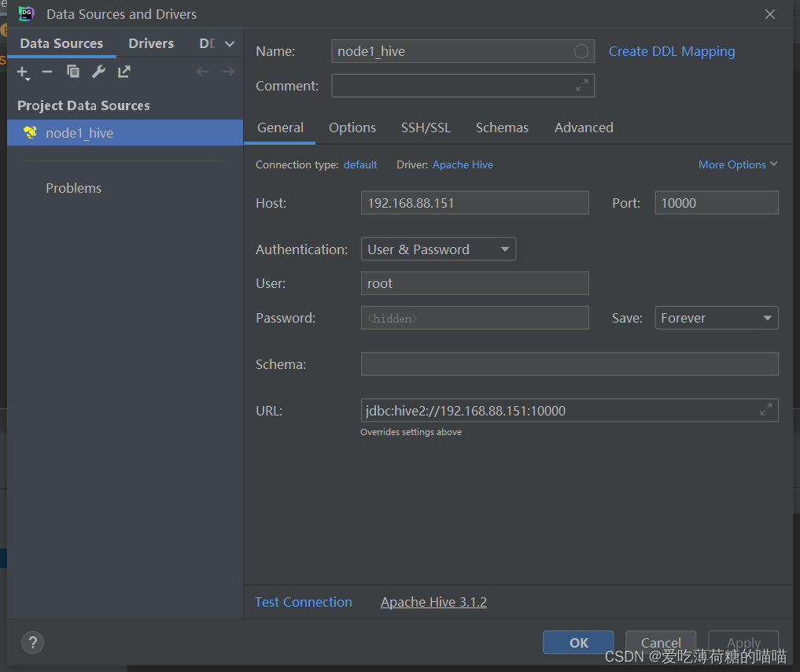The width and height of the screenshot is (800, 672).
Task: Confirm with the OK button
Action: pyautogui.click(x=578, y=642)
